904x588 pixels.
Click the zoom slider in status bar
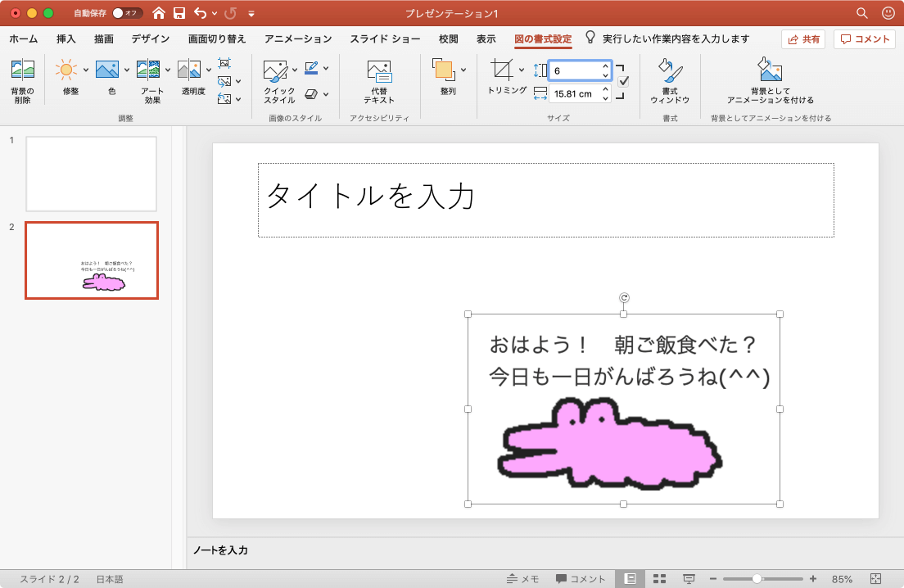point(757,578)
